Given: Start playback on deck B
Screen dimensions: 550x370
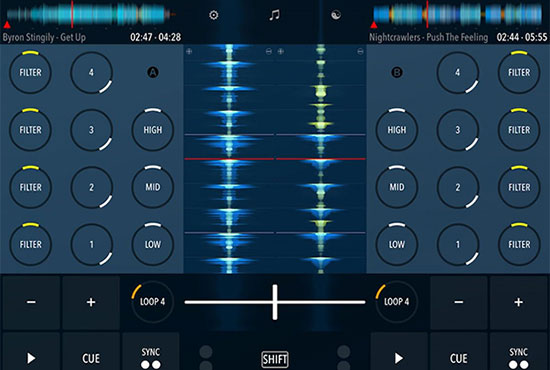Looking at the screenshot, I should tap(399, 352).
